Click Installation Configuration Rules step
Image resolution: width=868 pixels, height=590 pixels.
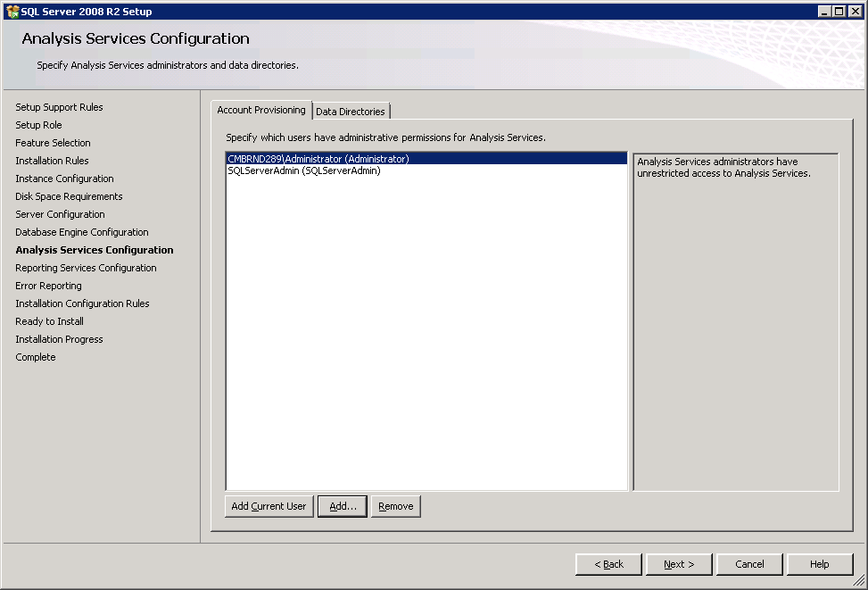coord(82,303)
